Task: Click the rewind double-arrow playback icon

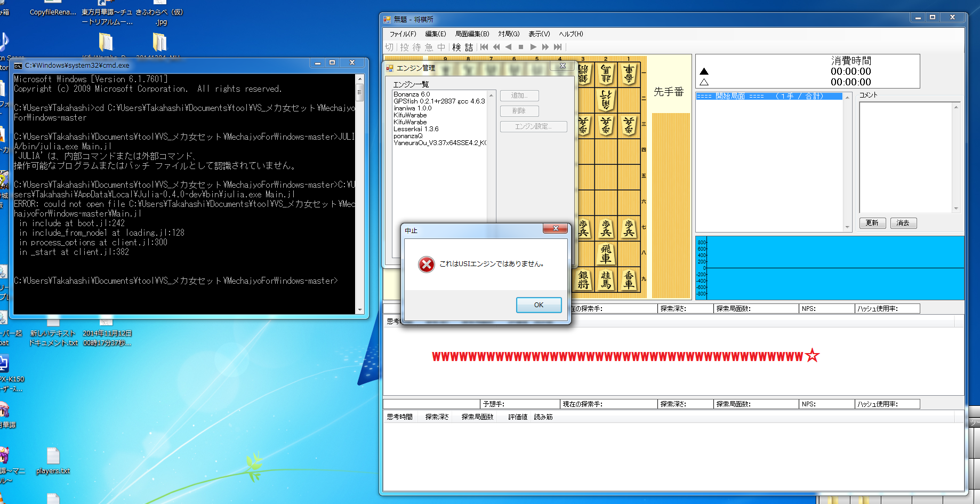Action: [x=496, y=47]
